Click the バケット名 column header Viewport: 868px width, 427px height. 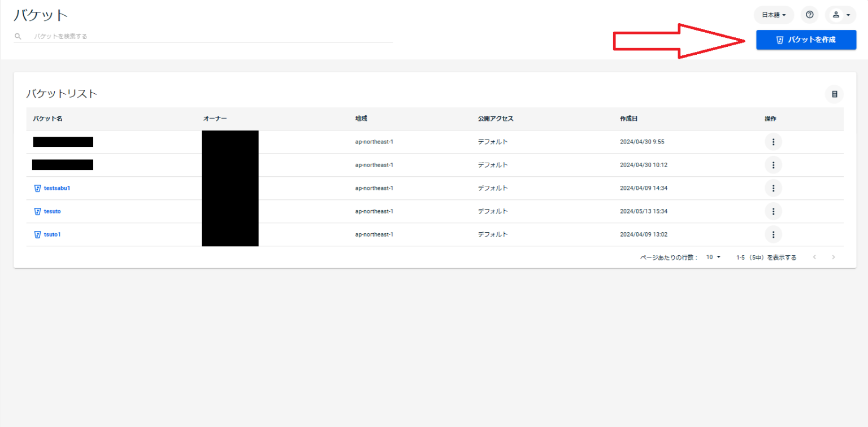(47, 119)
